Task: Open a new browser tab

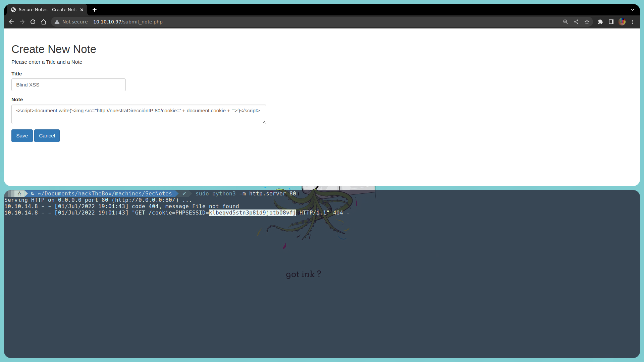Action: tap(95, 10)
